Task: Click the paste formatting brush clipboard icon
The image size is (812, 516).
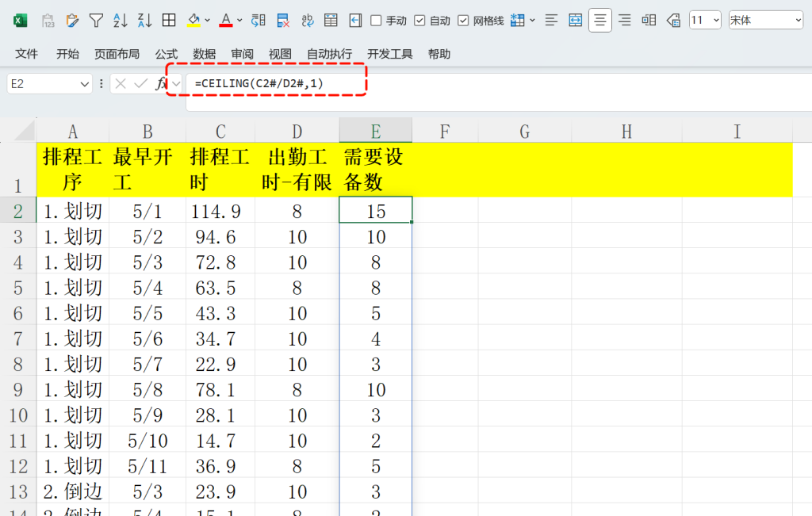Action: 72,21
